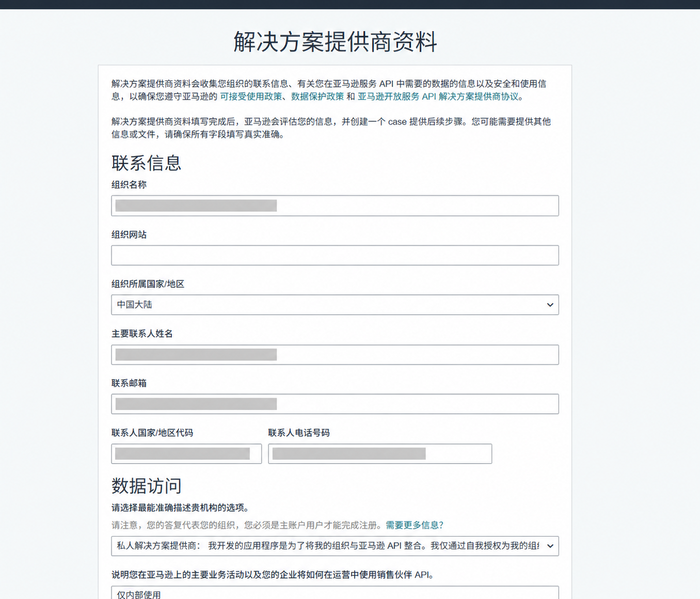Open the 数据保护政策 link
700x599 pixels.
pyautogui.click(x=317, y=97)
